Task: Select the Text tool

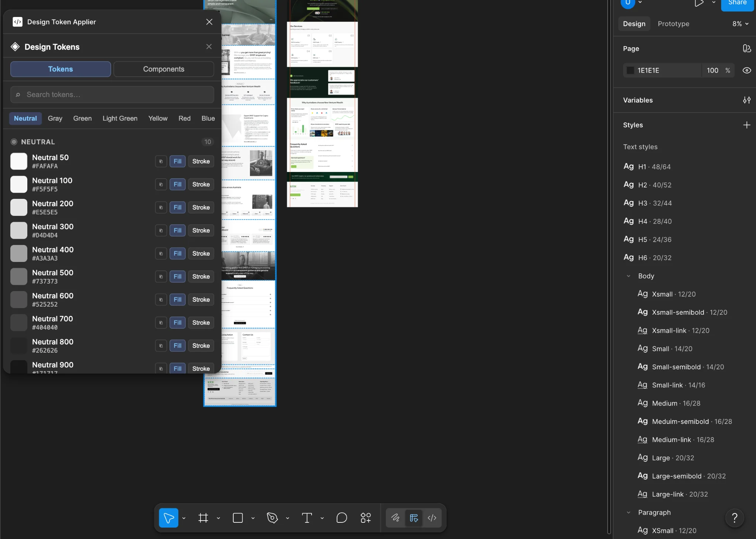Action: (x=307, y=518)
